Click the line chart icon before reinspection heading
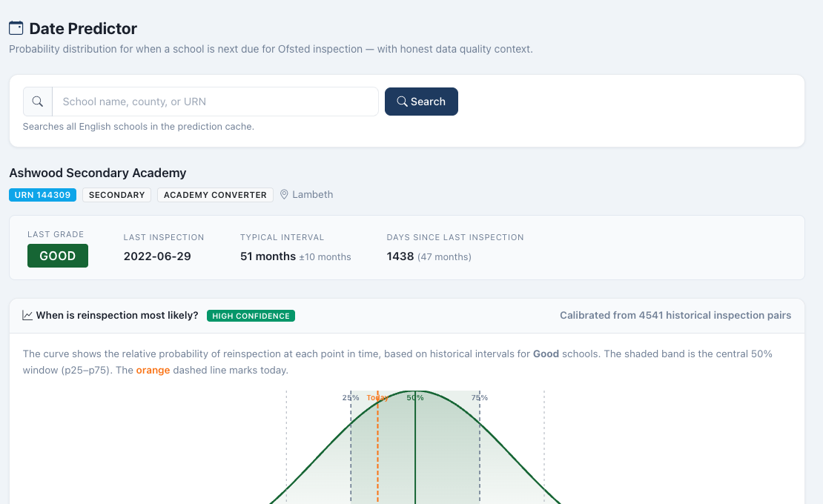 [x=27, y=315]
